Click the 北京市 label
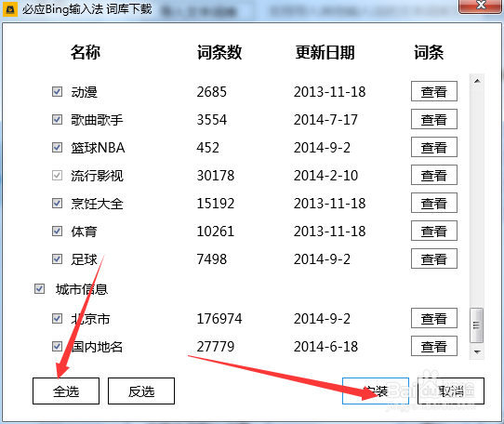Viewport: 504px width, 424px height. coord(90,319)
